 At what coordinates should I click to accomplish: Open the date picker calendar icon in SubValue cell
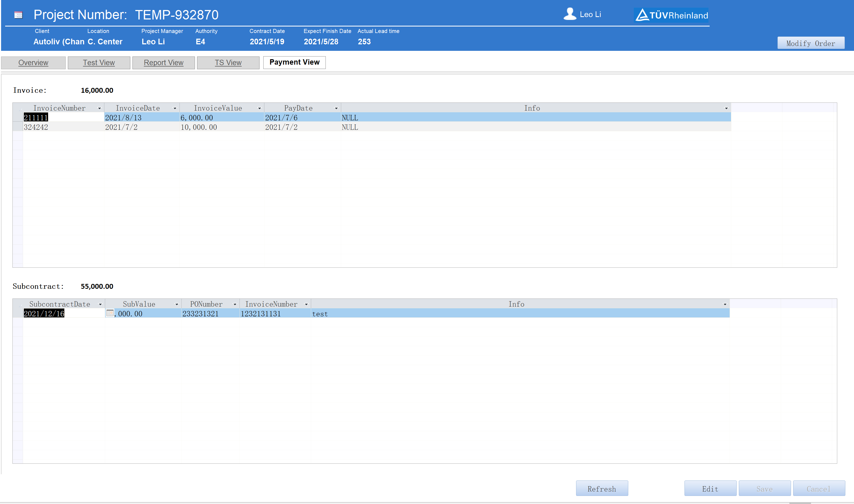pos(110,313)
